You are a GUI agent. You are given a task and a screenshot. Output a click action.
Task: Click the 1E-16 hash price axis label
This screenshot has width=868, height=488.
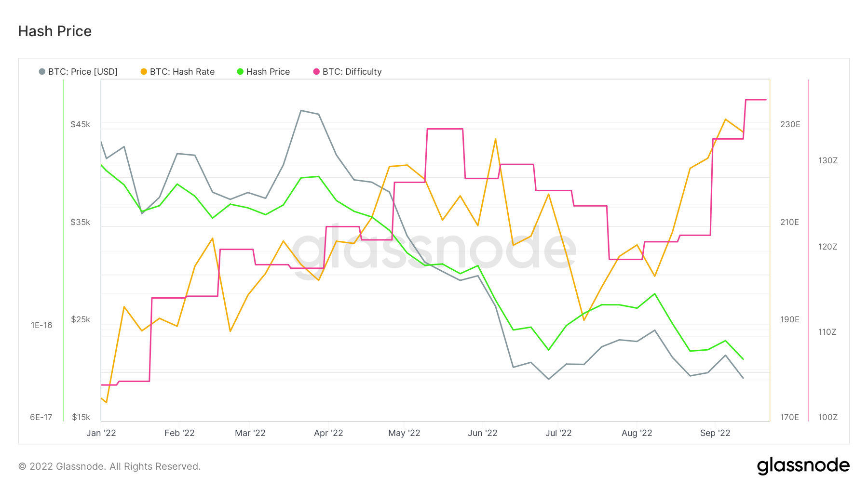41,325
